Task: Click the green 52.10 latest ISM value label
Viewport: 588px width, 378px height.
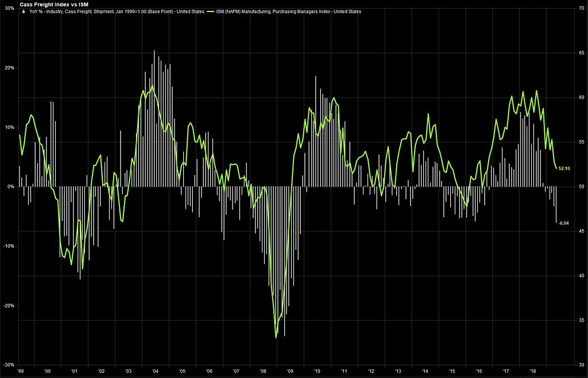Action: [x=564, y=168]
